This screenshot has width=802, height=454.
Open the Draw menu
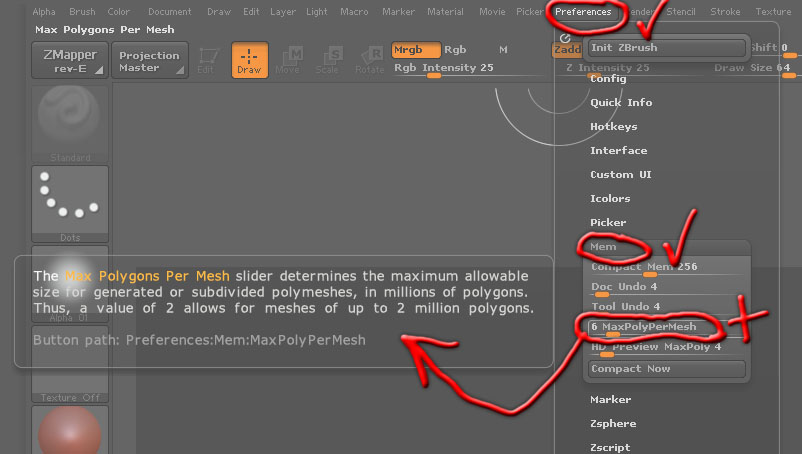click(219, 11)
